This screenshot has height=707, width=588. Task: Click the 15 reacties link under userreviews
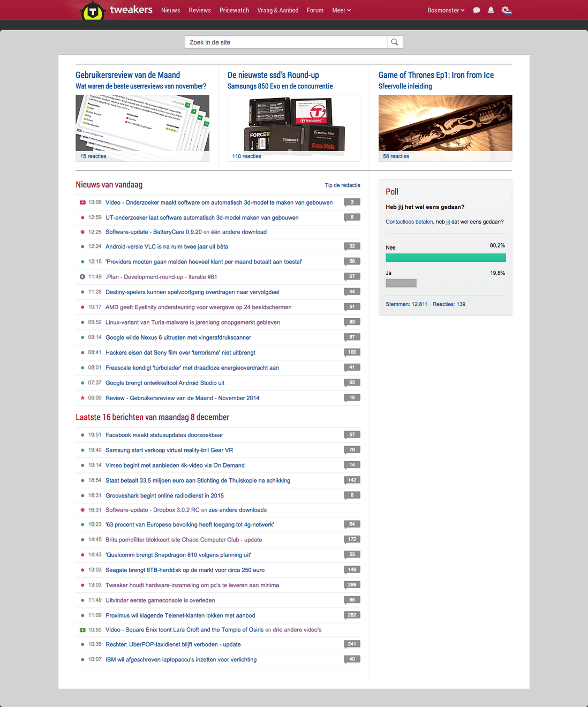pyautogui.click(x=93, y=156)
